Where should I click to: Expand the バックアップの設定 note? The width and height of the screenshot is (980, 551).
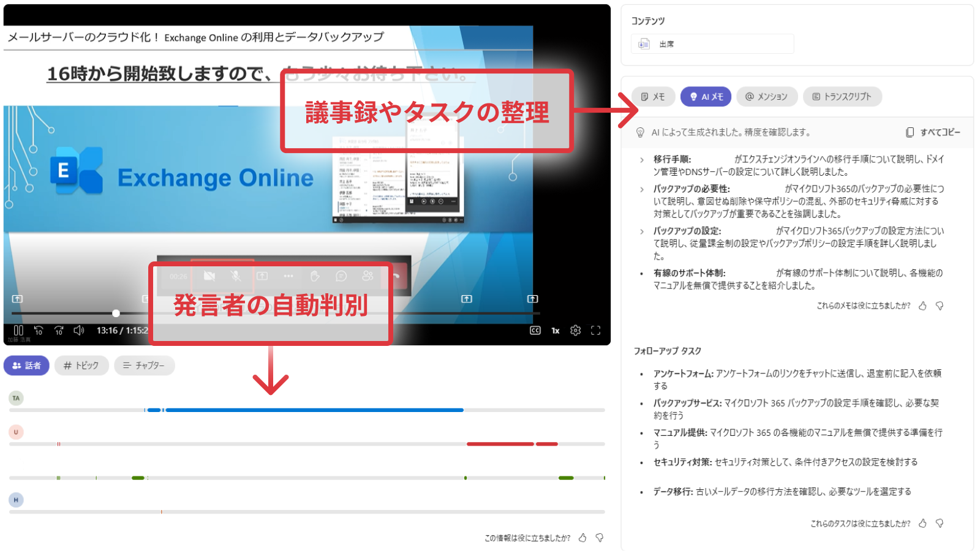tap(642, 231)
